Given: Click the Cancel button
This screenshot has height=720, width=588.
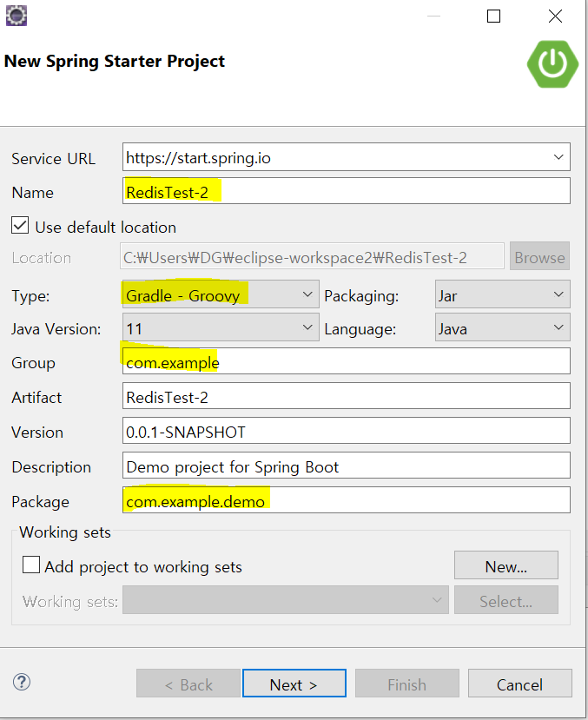Looking at the screenshot, I should tap(519, 684).
